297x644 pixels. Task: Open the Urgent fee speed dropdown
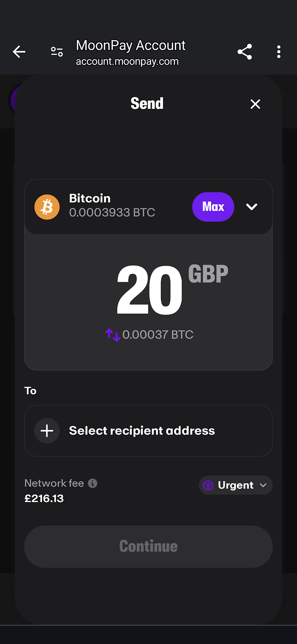point(236,485)
